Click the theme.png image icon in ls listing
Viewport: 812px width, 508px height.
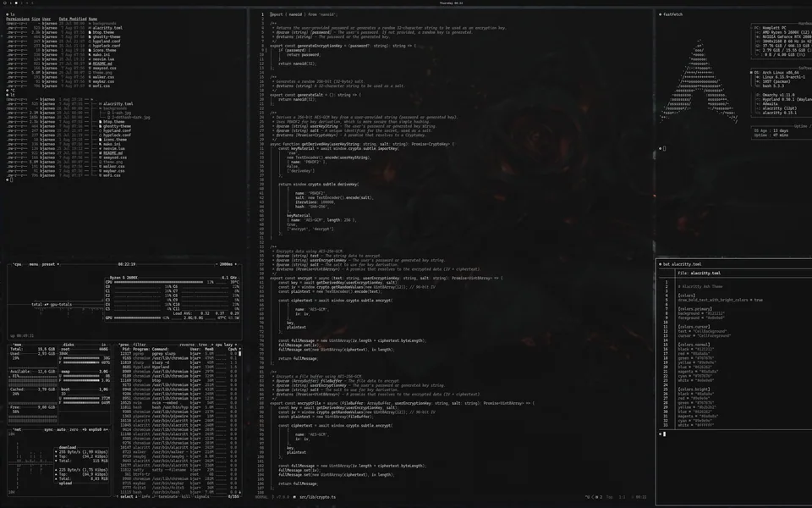tap(91, 73)
